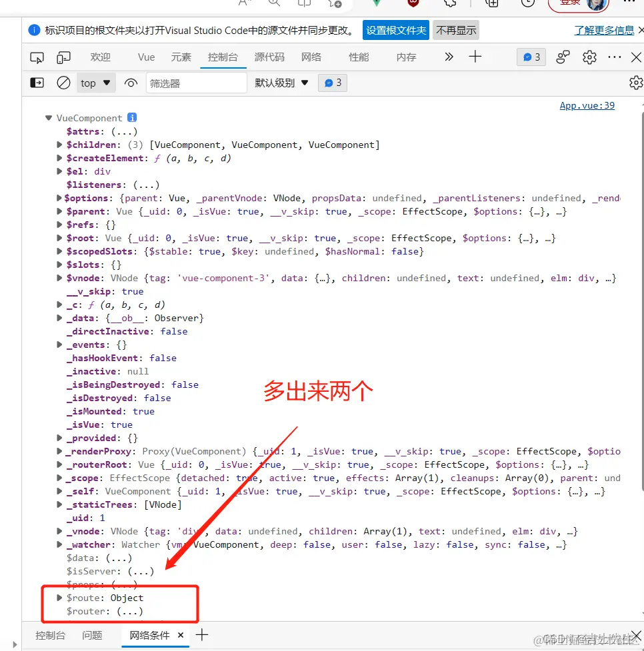The width and height of the screenshot is (644, 651).
Task: Add a new drawer tab with plus
Action: [x=202, y=635]
